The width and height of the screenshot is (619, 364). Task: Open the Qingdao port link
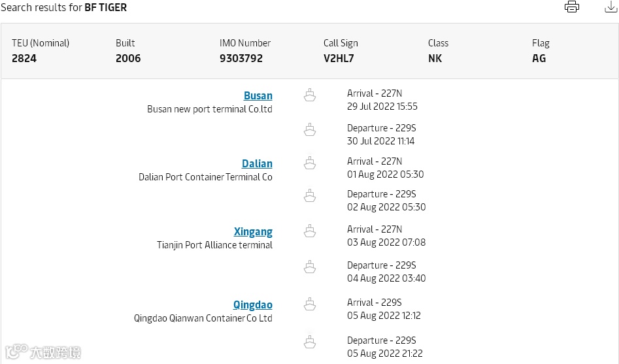(252, 305)
